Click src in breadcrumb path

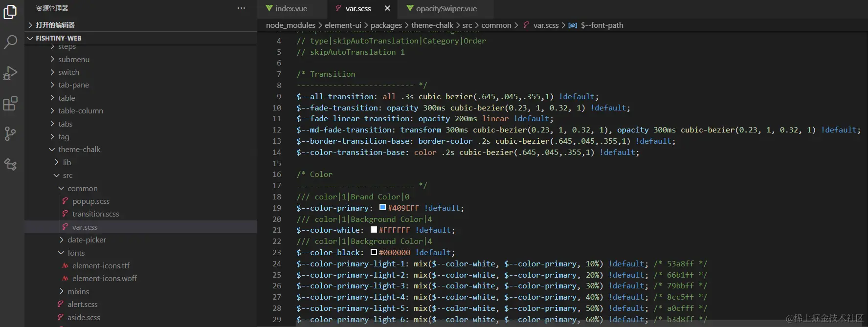click(467, 25)
